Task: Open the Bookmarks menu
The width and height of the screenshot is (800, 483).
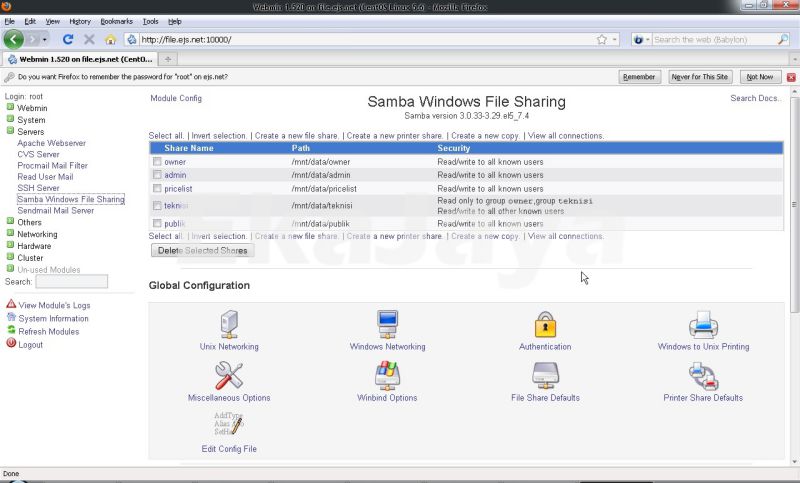Action: pyautogui.click(x=116, y=21)
